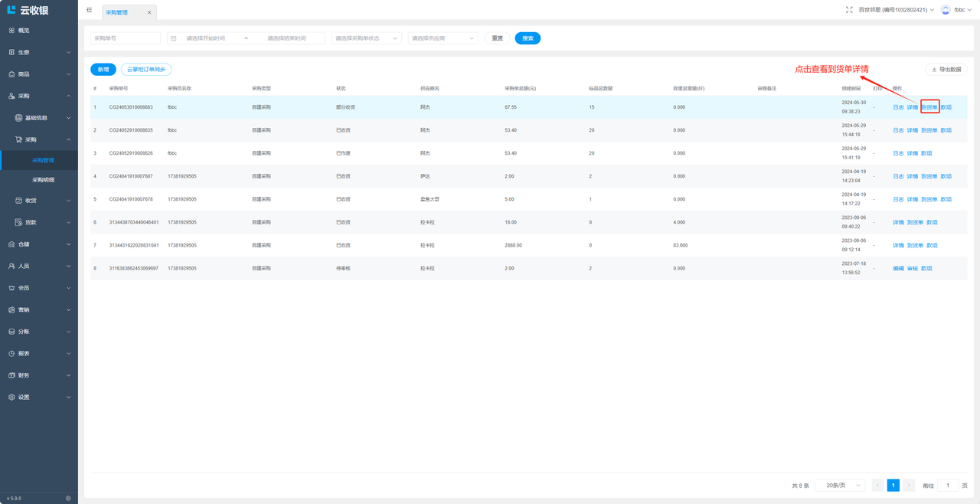Click the fullscreen toggle icon
This screenshot has height=504, width=980.
coord(849,10)
